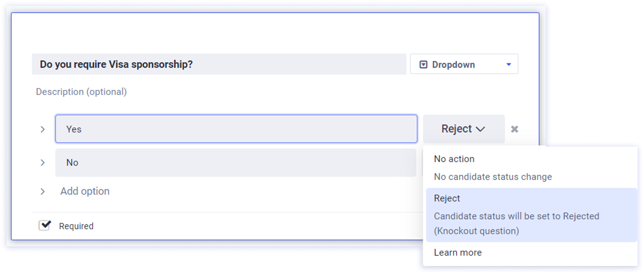The image size is (644, 274).
Task: Choose 'Reject' in the action menu
Action: 447,198
